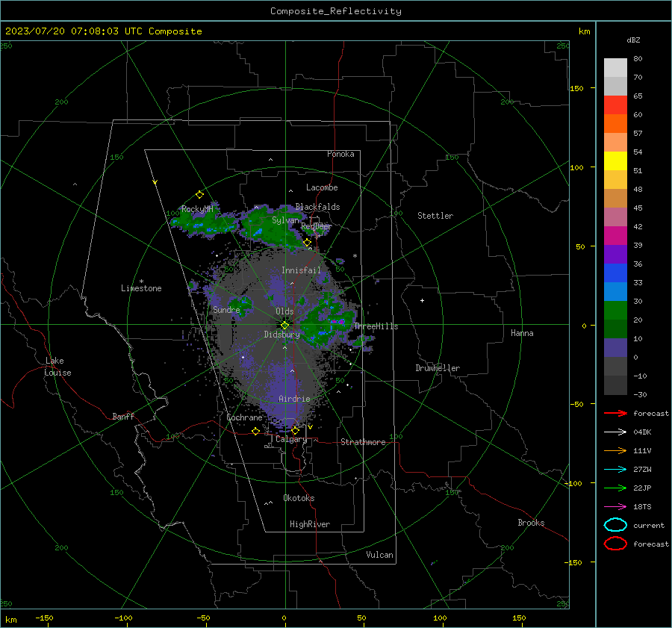Viewport: 672px width, 628px height.
Task: Click the slate purple 0-10 dBZ swatch
Action: point(615,348)
